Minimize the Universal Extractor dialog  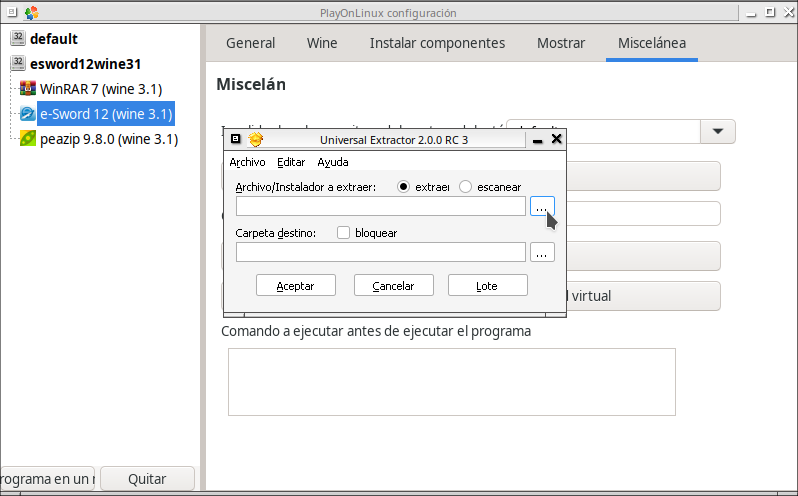[x=537, y=139]
